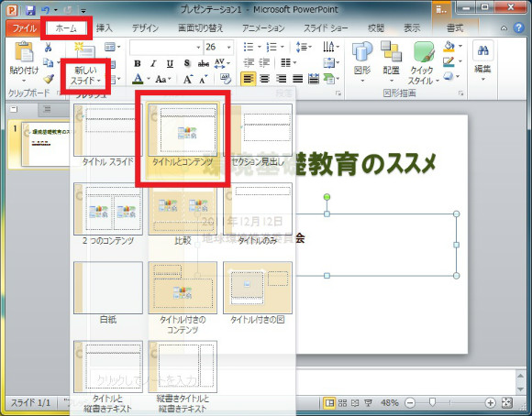This screenshot has width=532, height=416.
Task: Click the font size input field
Action: (215, 47)
